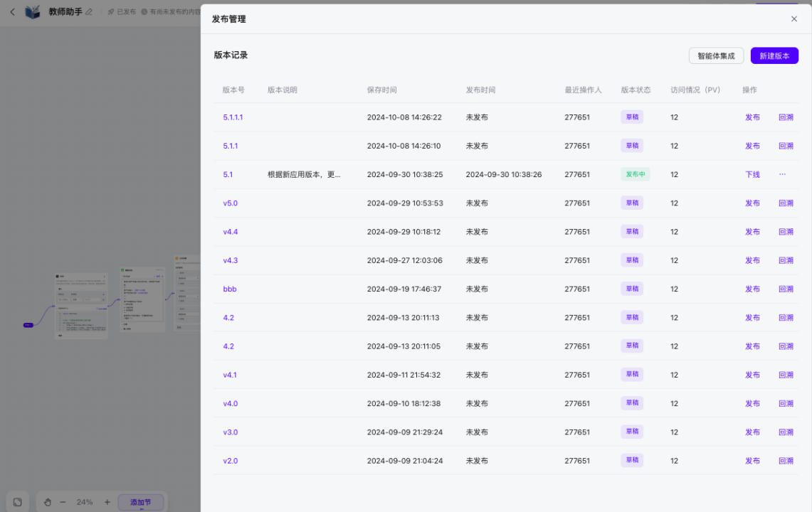The image size is (812, 512).
Task: Click 发布 for version v3.0
Action: 752,432
